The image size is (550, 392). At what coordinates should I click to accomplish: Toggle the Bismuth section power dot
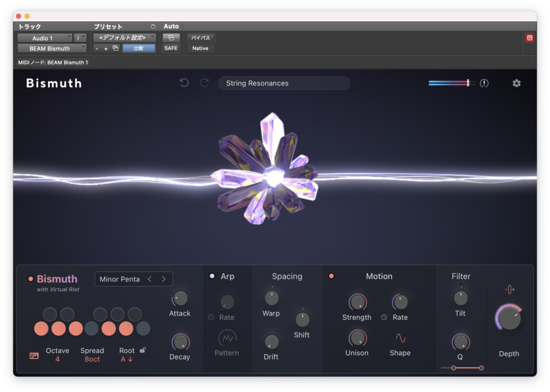click(31, 279)
